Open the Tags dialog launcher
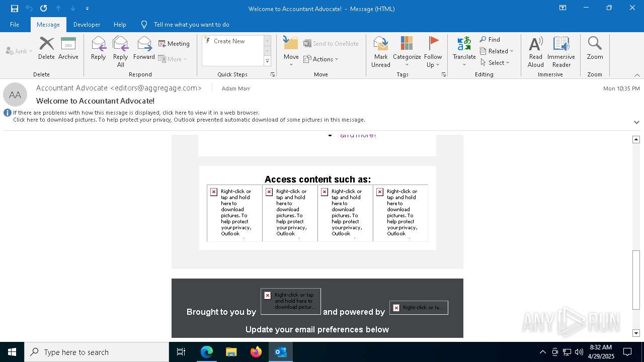644x362 pixels. pyautogui.click(x=444, y=74)
